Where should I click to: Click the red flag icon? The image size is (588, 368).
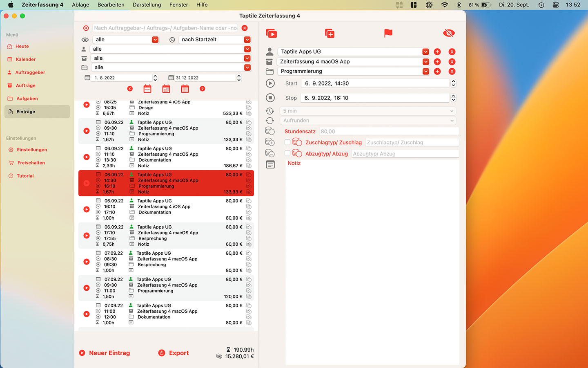388,33
